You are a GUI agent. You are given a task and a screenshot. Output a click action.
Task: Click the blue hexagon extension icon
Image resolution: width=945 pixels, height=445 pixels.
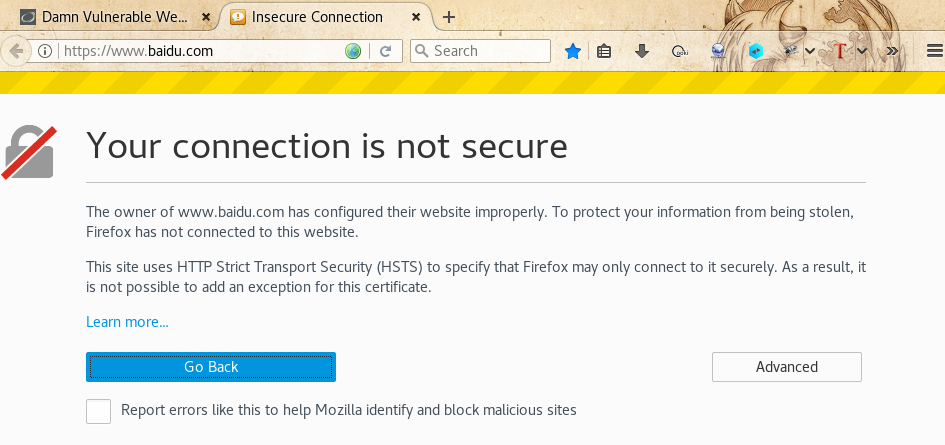click(x=756, y=51)
